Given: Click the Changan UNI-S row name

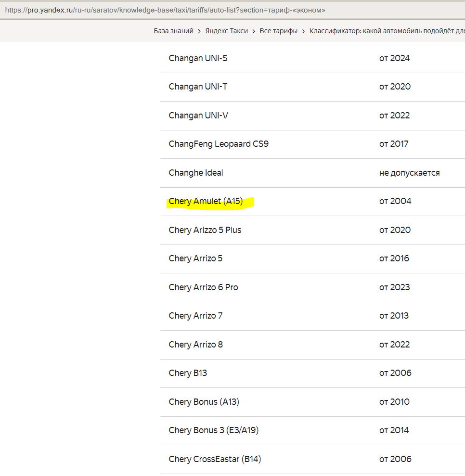Looking at the screenshot, I should pyautogui.click(x=198, y=58).
